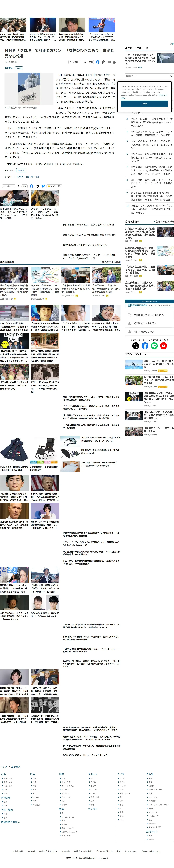Open ranking item 4 about 再結成発表のオアシス
174x868 pixels.
[151, 133]
